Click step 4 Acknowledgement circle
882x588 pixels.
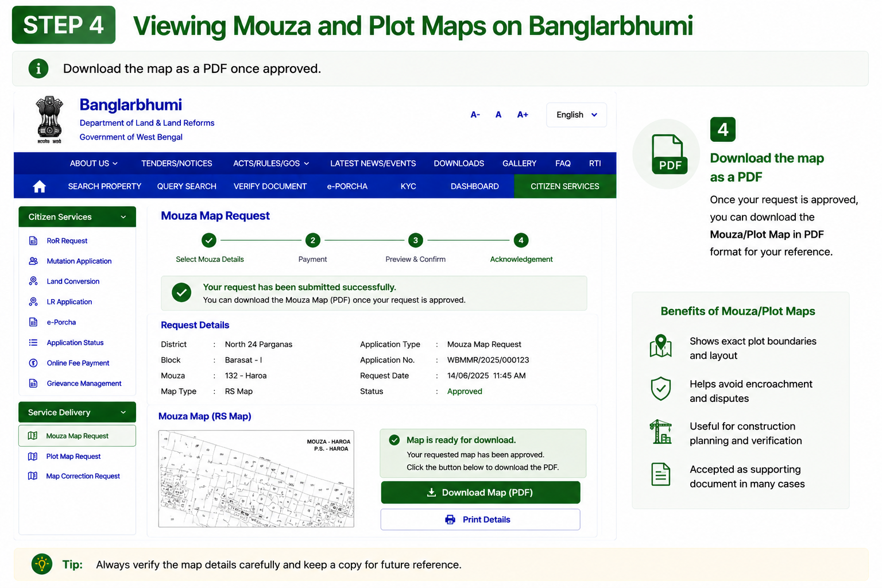521,240
